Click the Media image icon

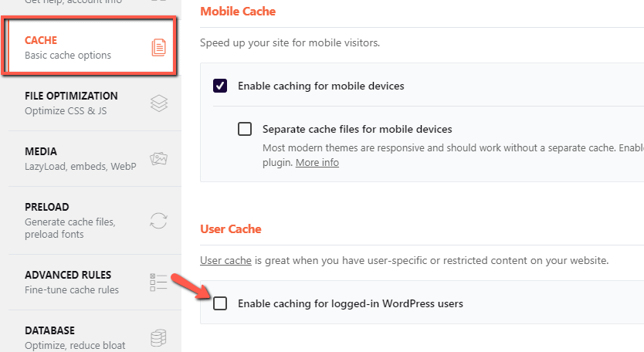pos(158,159)
